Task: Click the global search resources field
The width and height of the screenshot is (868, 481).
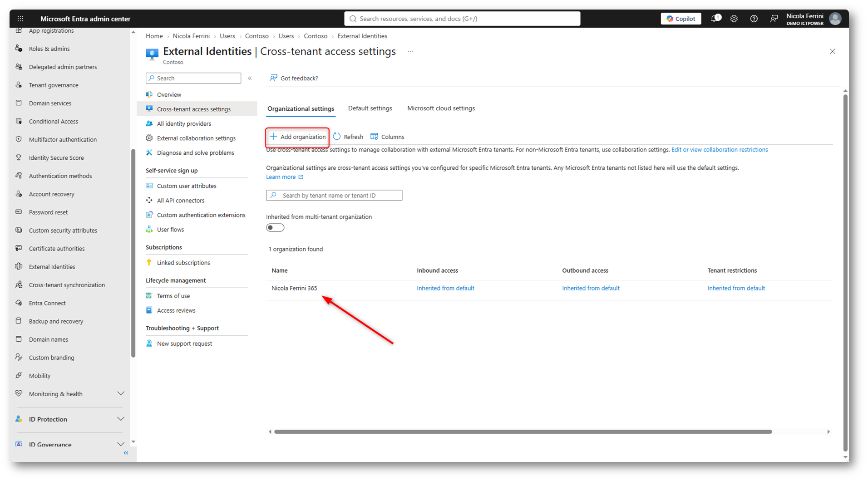Action: click(462, 19)
